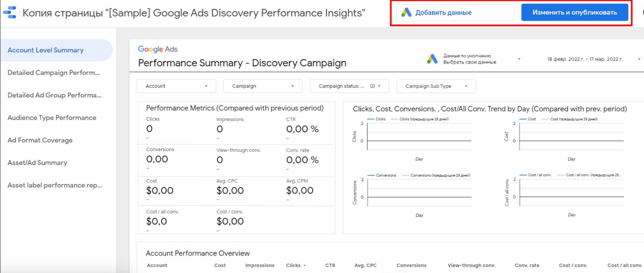The width and height of the screenshot is (644, 273).
Task: Click the date range dropdown arrow
Action: 639,59
